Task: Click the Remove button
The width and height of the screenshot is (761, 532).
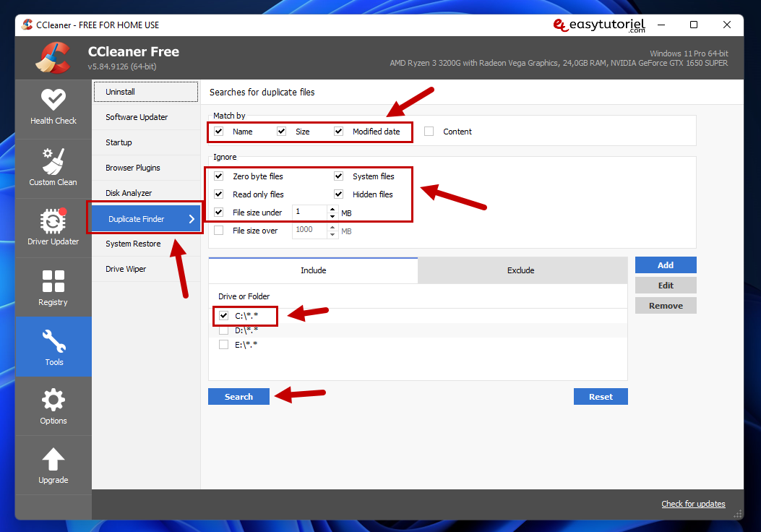Action: pos(666,306)
